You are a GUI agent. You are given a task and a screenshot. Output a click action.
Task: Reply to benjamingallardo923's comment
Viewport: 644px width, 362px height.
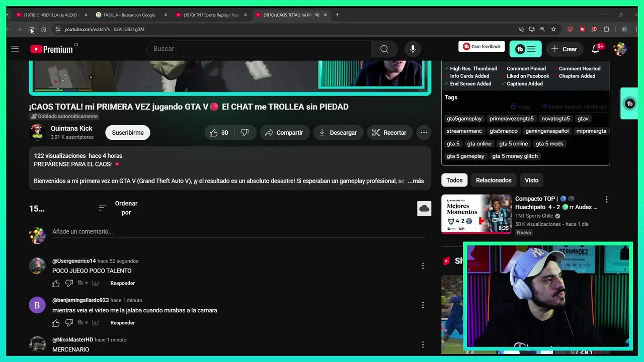point(122,323)
